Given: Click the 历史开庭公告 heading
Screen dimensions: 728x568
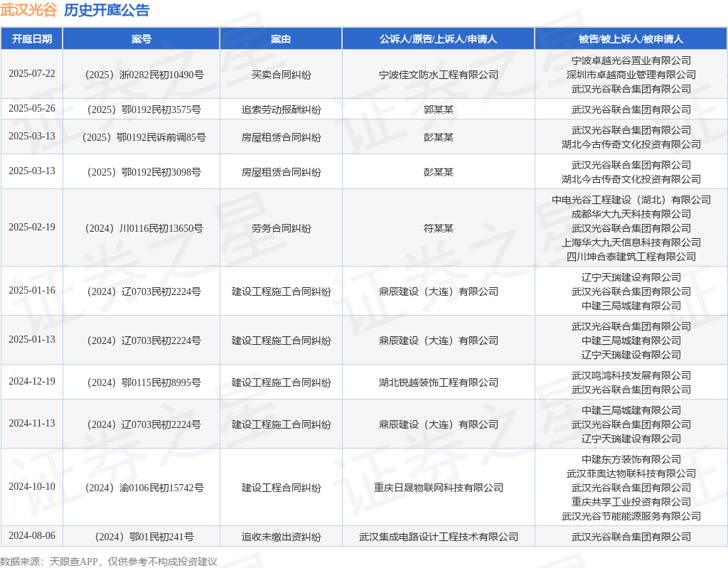Looking at the screenshot, I should click(107, 10).
